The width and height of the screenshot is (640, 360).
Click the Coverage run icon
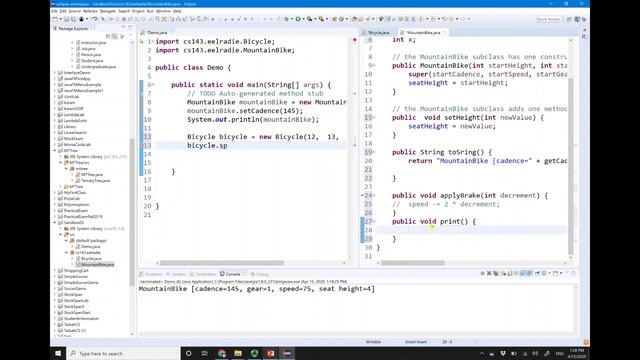click(x=309, y=19)
